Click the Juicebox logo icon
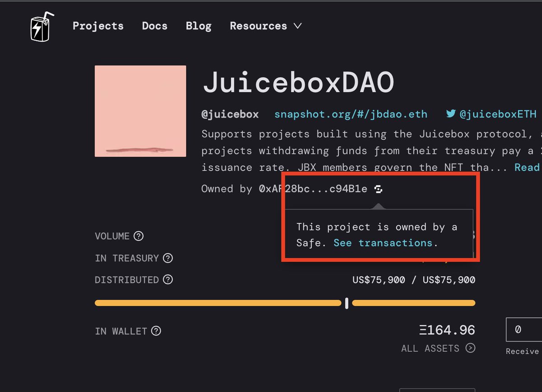This screenshot has height=392, width=542. 42,27
